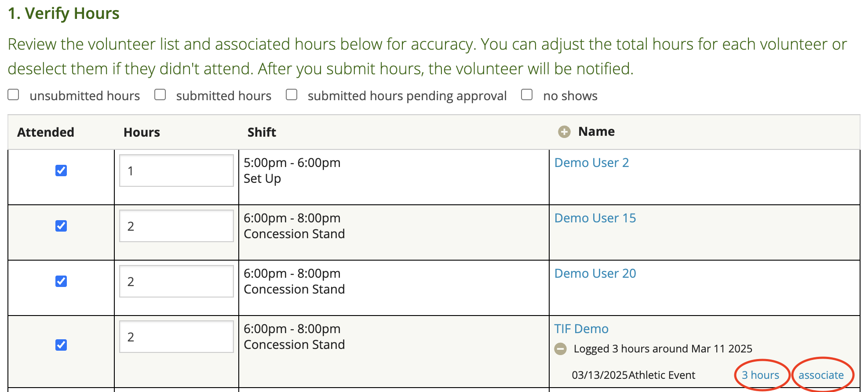Viewport: 868px width, 392px height.
Task: Focus the hours input for Demo User 15
Action: pyautogui.click(x=176, y=226)
